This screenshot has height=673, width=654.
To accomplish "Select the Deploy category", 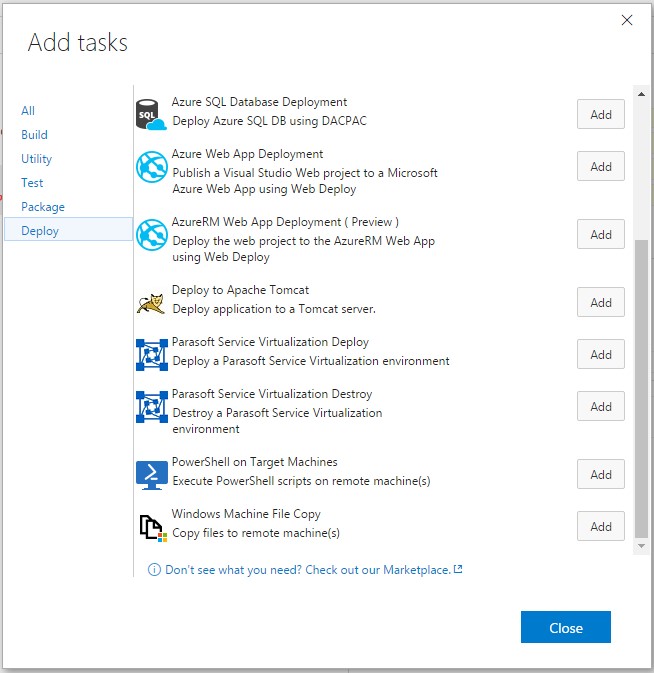I will click(68, 229).
